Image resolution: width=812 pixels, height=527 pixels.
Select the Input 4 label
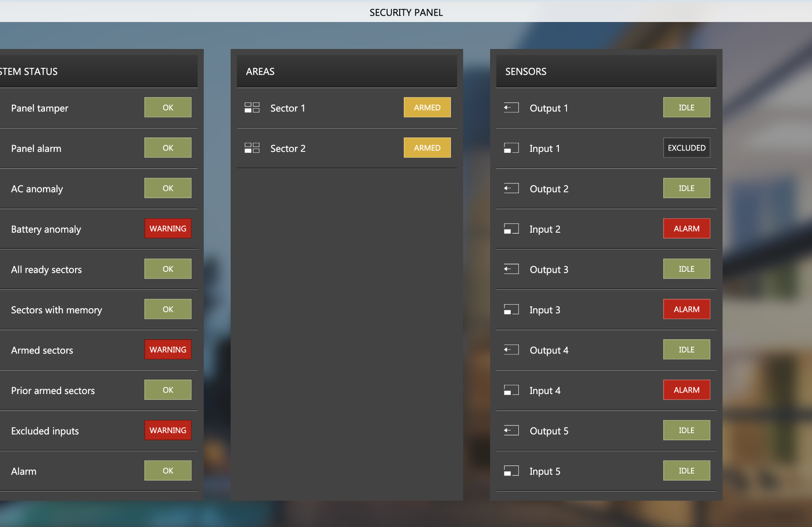[x=545, y=391]
